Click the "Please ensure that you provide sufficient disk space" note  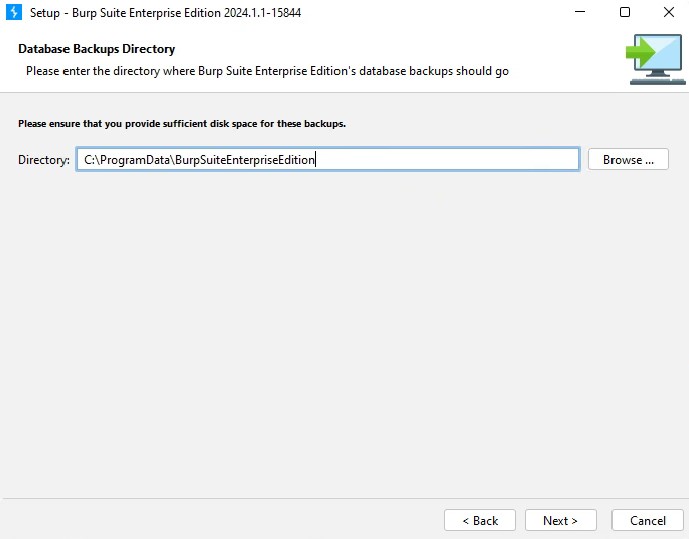point(182,124)
